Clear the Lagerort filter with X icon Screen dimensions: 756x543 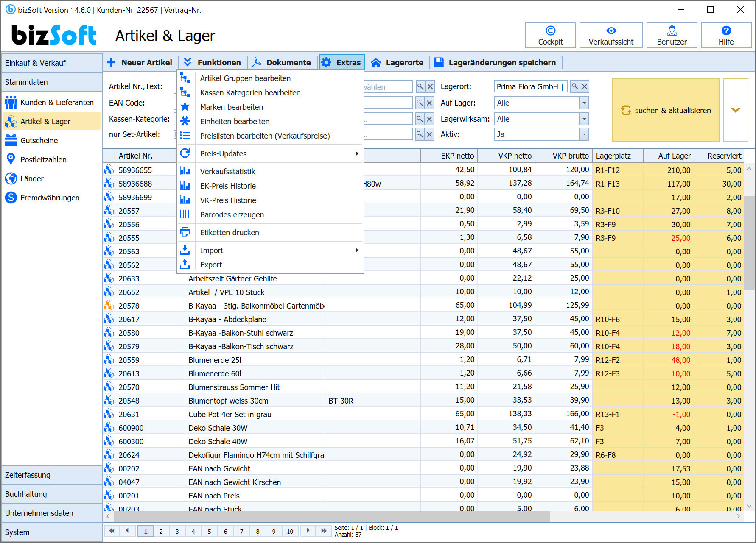click(x=585, y=86)
